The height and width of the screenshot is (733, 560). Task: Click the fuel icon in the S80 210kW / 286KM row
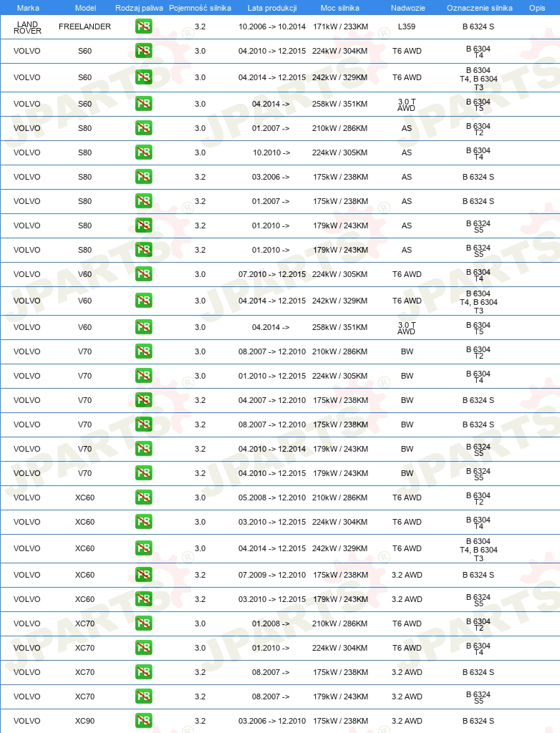[144, 128]
